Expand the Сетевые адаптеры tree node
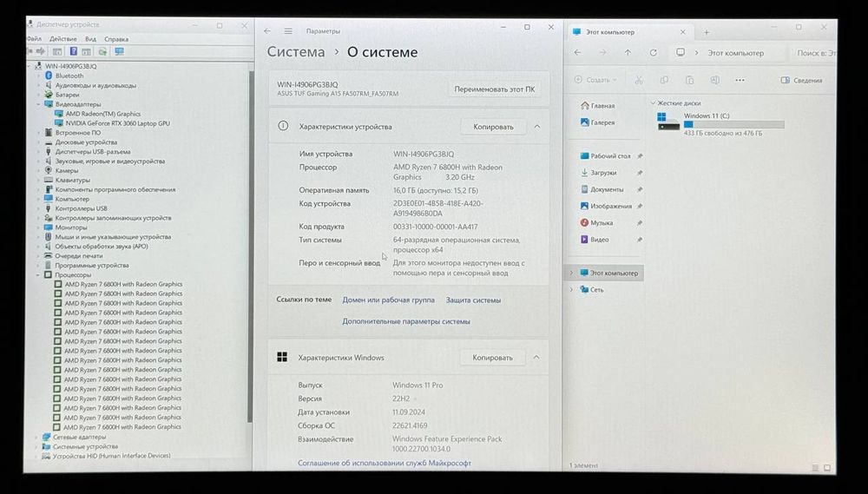868x494 pixels. 37,437
